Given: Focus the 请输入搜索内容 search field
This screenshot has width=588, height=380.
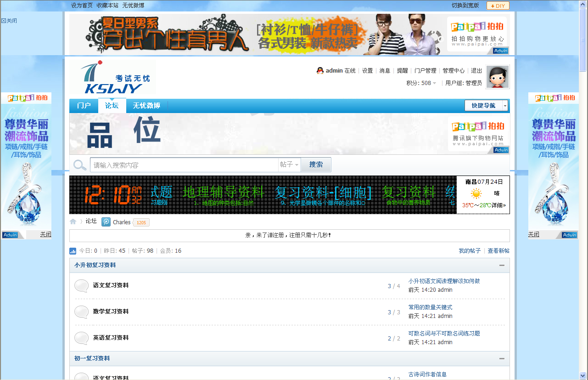Looking at the screenshot, I should click(x=184, y=165).
